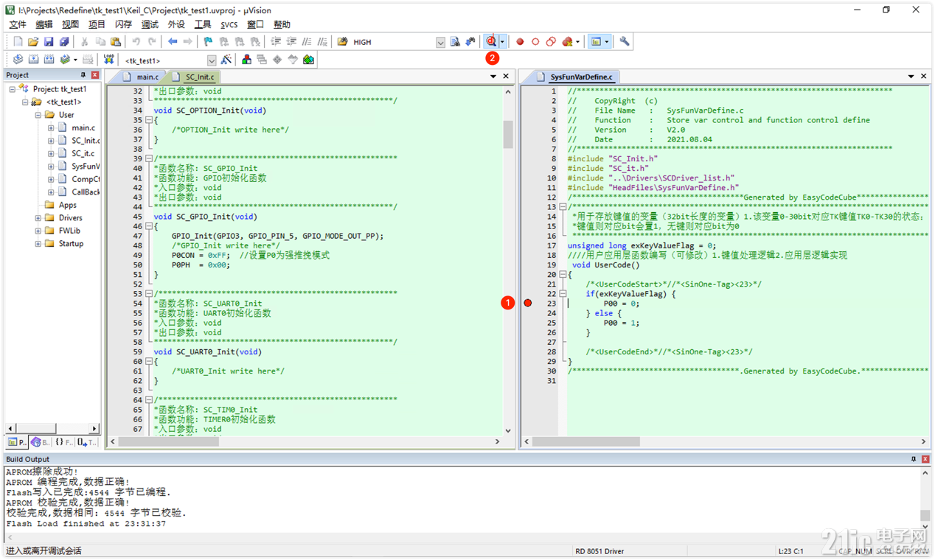Image resolution: width=935 pixels, height=560 pixels.
Task: Kill all breakpoints icon
Action: 567,42
